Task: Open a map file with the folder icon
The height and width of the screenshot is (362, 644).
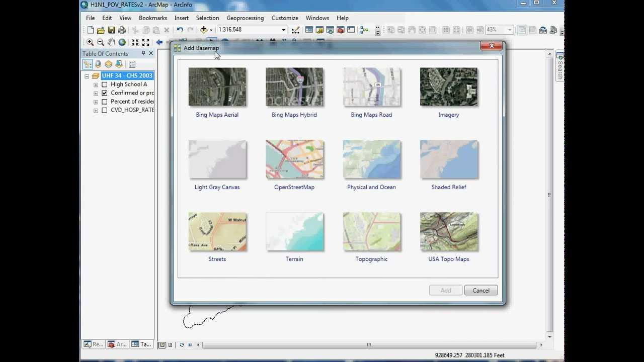Action: [101, 30]
